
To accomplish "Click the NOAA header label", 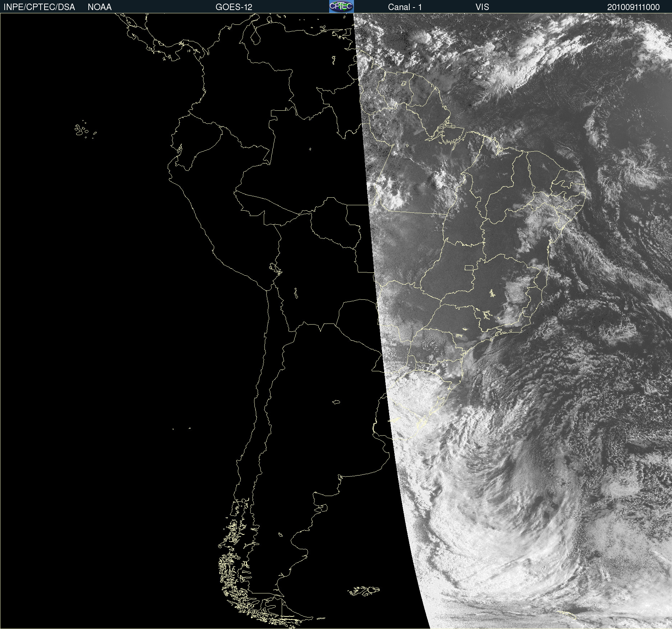I will [x=100, y=7].
